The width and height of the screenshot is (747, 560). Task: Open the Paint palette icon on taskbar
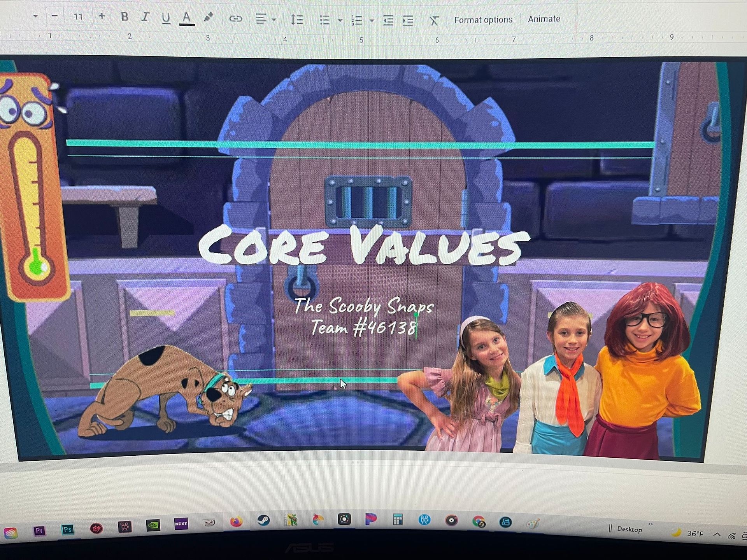coord(533,524)
